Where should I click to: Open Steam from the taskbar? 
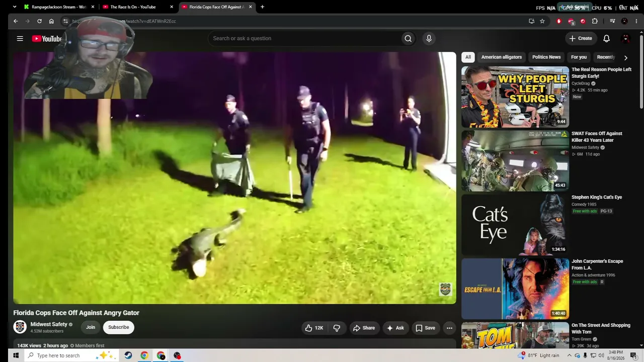point(128,355)
